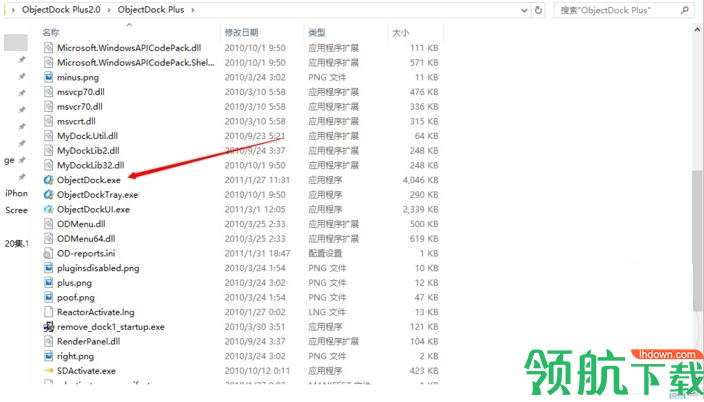Select the file name ObjectDock.exe

[89, 180]
